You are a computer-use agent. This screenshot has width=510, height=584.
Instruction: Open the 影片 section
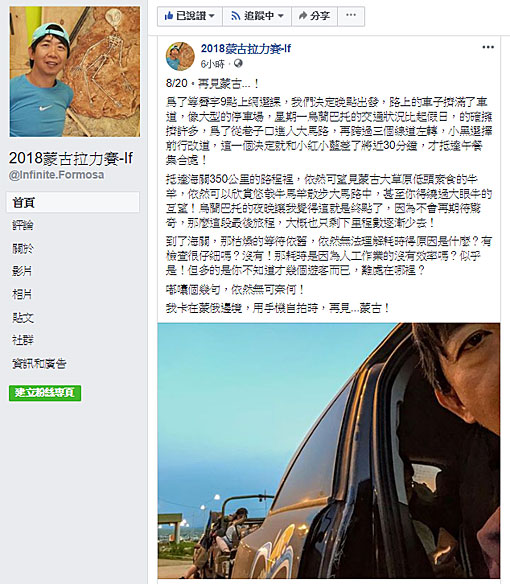22,271
